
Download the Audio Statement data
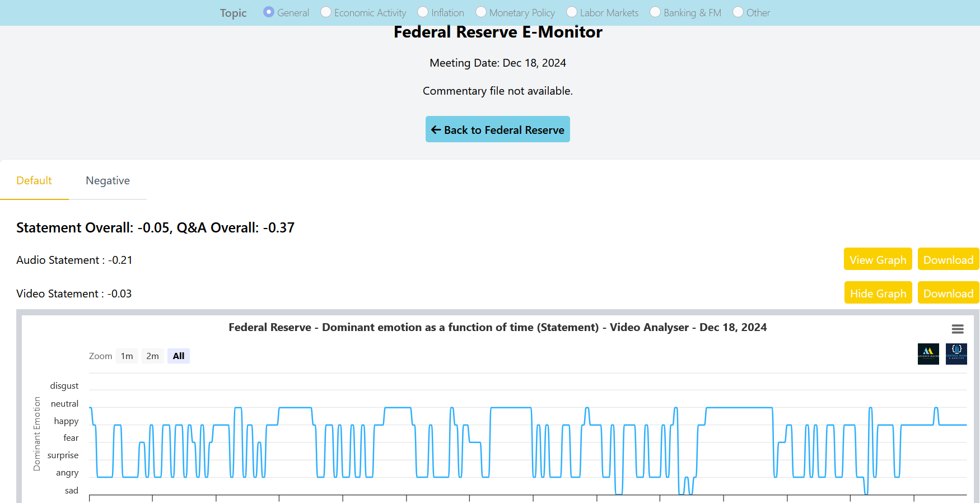[948, 259]
